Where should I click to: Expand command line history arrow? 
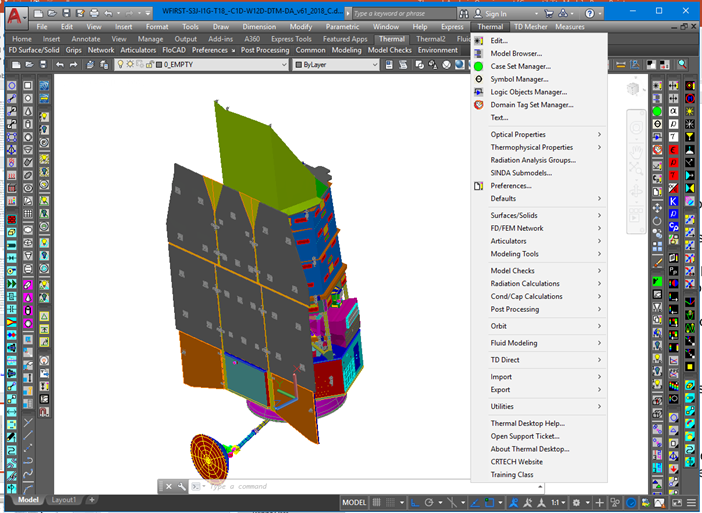(x=540, y=486)
